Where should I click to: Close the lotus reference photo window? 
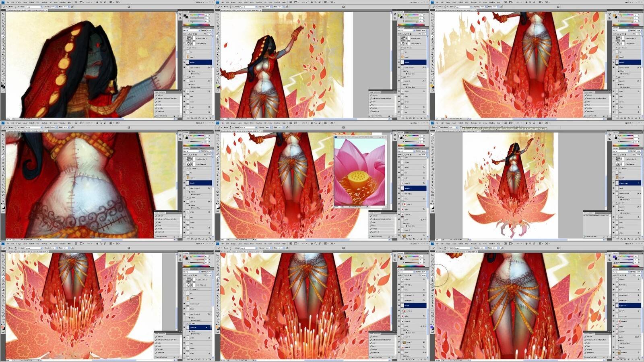pyautogui.click(x=385, y=137)
